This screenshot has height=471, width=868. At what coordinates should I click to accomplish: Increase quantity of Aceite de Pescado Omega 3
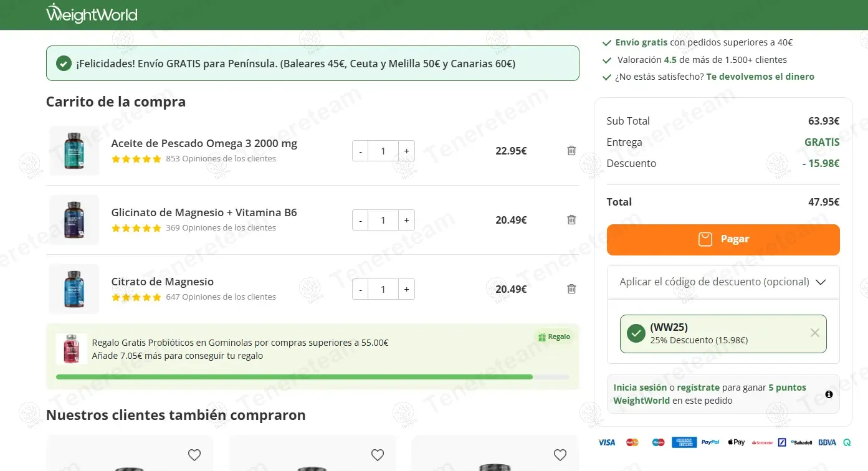(x=406, y=151)
